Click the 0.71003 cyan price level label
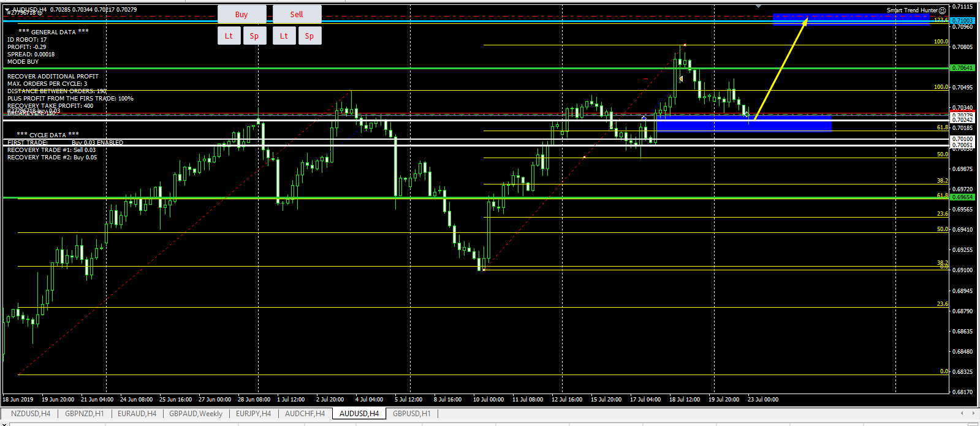This screenshot has width=980, height=426. click(962, 21)
